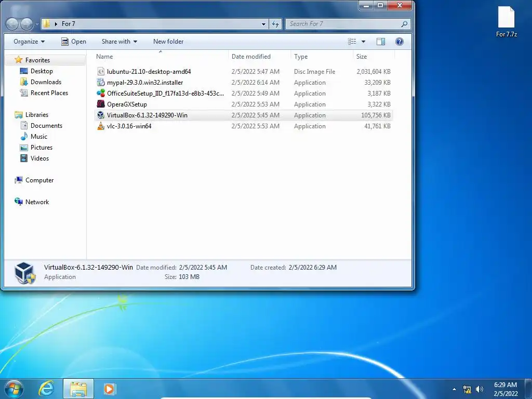
Task: Click the taskbar clock showing 6:29 AM
Action: pos(506,389)
